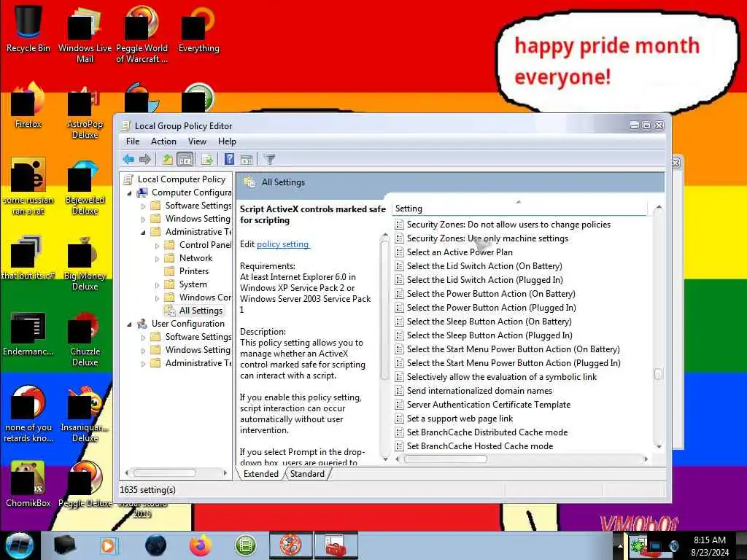Collapse Administrative Templates under Computer Configuration

click(x=143, y=233)
